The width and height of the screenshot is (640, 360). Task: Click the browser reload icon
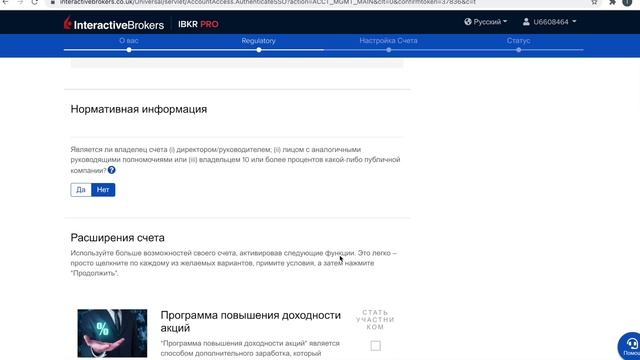[35, 2]
